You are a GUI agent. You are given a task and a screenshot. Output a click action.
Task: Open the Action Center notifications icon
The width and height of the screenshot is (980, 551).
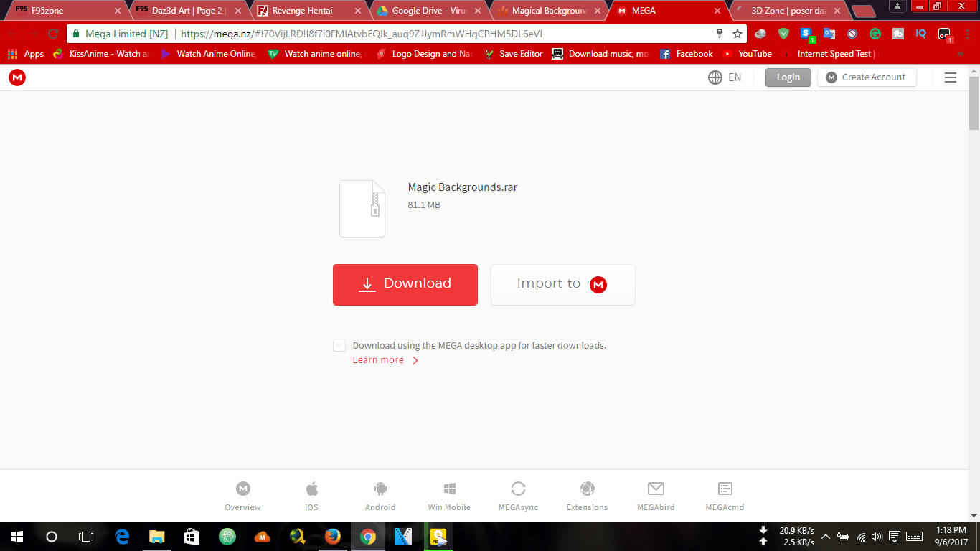click(895, 537)
